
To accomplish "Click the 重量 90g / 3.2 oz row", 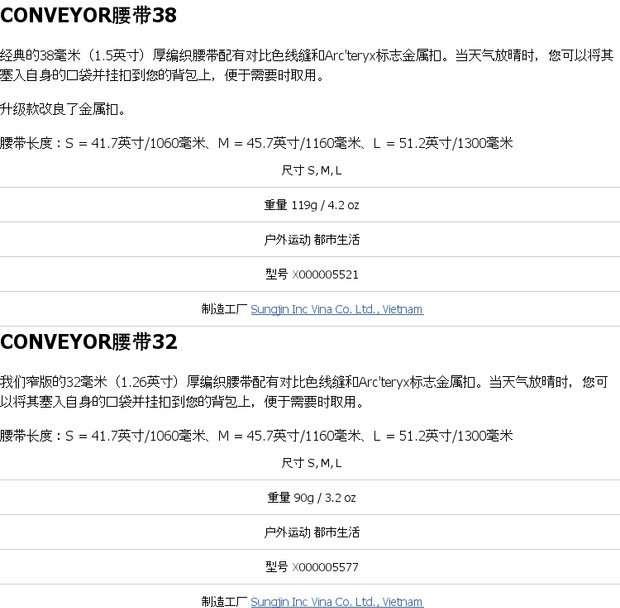I will (310, 497).
